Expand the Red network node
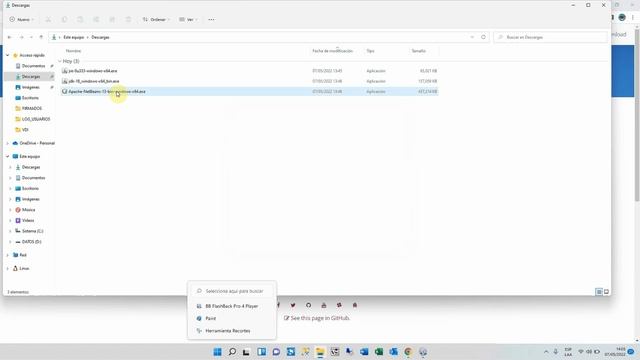Viewport: 640px width, 360px height. click(7, 255)
